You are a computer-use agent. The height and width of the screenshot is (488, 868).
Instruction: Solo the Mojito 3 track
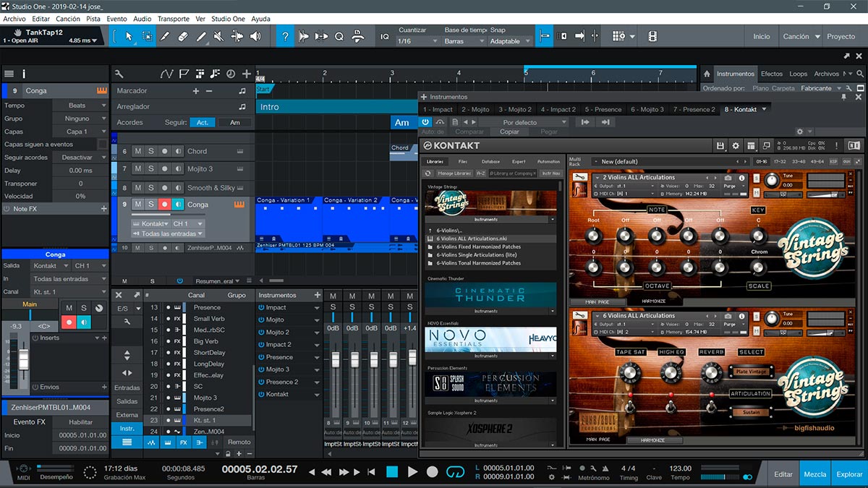tap(151, 168)
